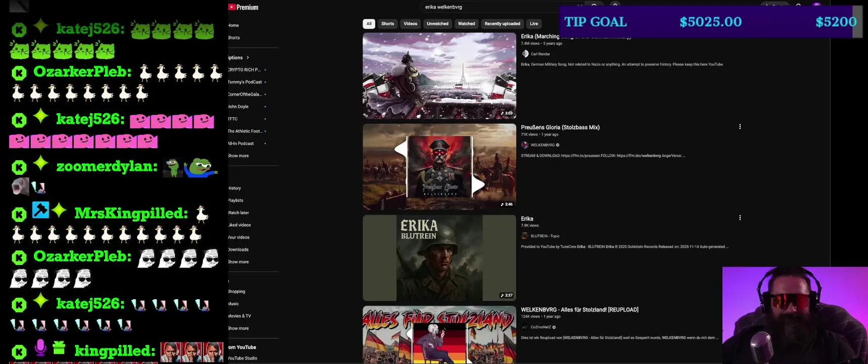Open The Athletic Foot... subscription channel
This screenshot has width=868, height=364.
tap(245, 131)
